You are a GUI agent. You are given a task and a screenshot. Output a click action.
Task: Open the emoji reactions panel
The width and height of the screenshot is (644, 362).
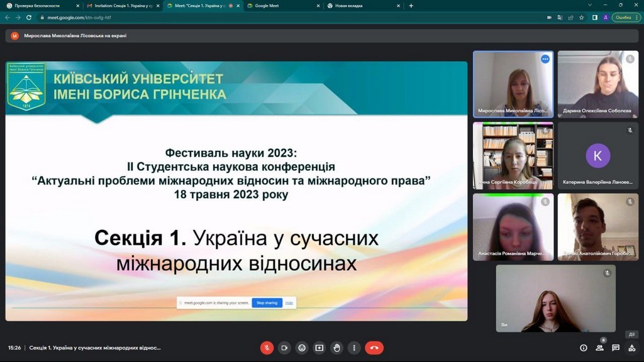click(302, 348)
